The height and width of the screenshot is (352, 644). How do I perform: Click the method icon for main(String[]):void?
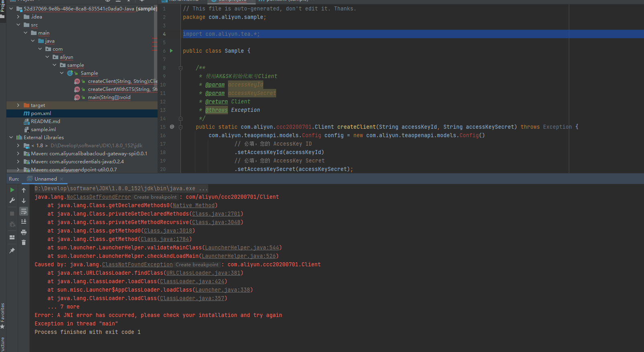coord(77,97)
